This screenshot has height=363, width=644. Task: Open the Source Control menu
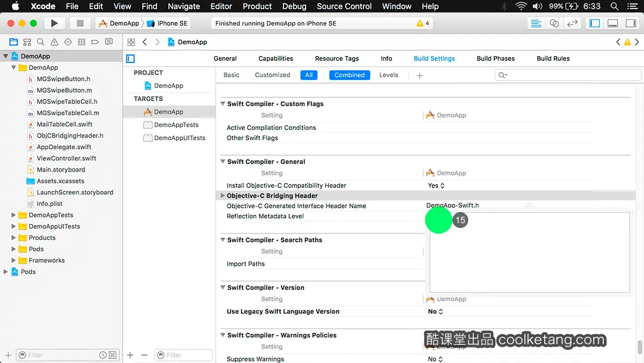point(344,6)
